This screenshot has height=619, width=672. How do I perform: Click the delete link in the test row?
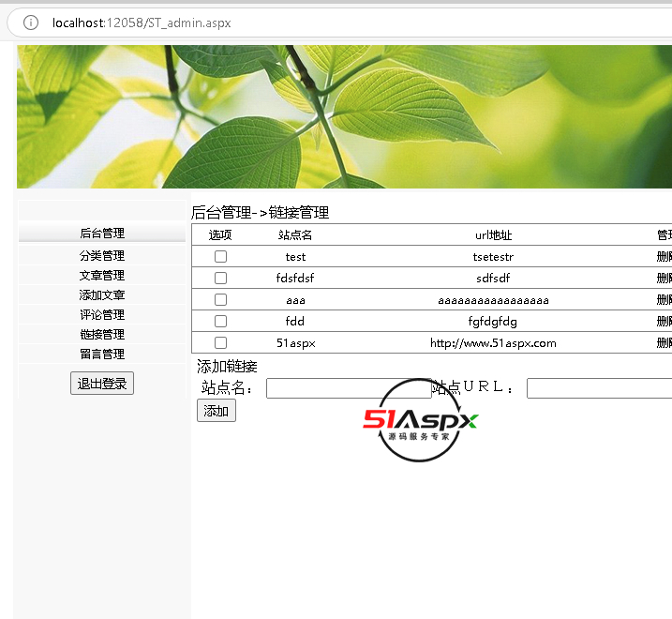coord(664,256)
